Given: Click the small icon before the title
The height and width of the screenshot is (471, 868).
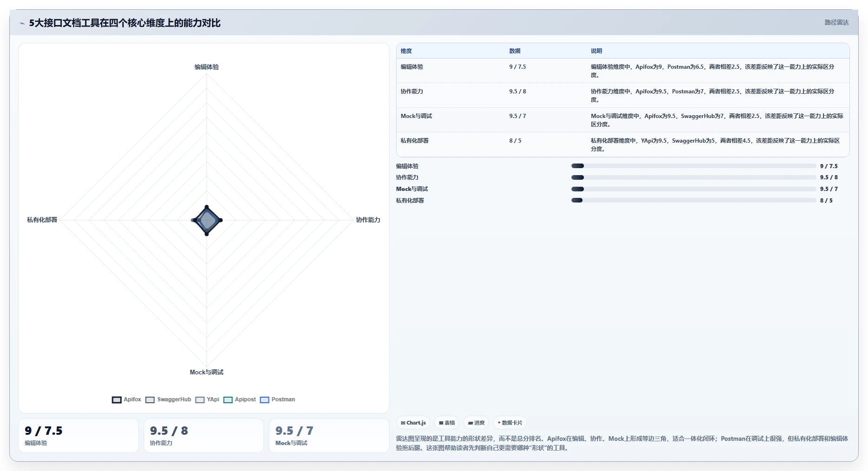Looking at the screenshot, I should coord(22,23).
